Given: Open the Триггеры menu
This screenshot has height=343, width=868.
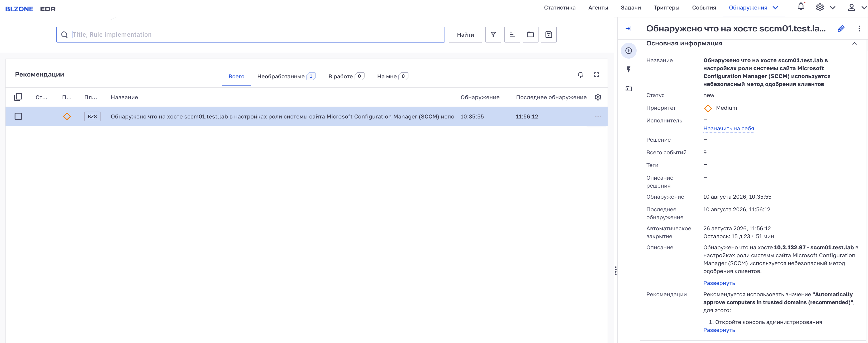Looking at the screenshot, I should 666,8.
